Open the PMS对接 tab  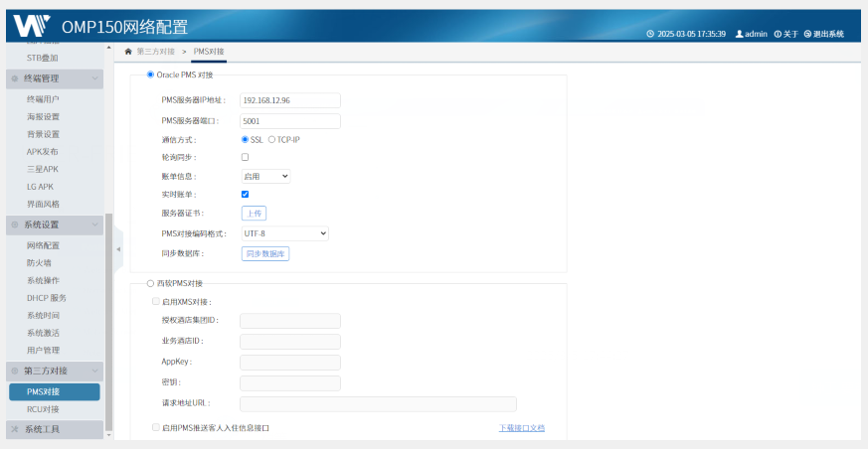pos(209,52)
